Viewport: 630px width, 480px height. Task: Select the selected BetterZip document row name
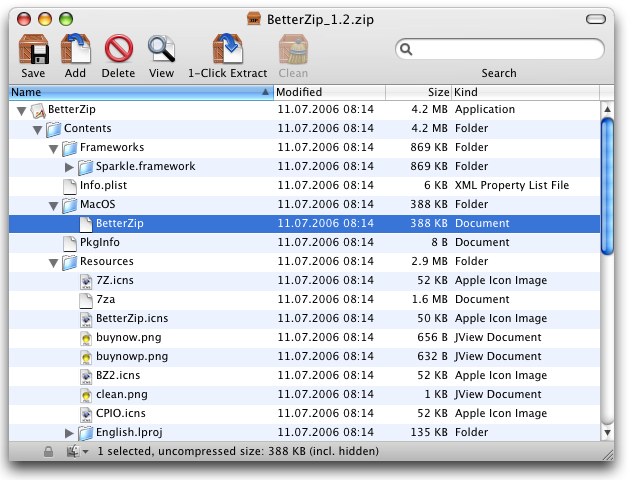pyautogui.click(x=120, y=223)
